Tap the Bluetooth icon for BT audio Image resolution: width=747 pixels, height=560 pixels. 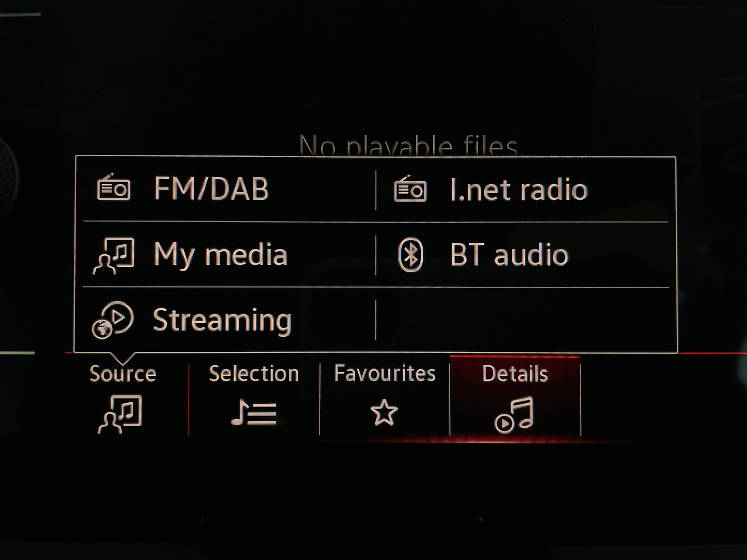point(411,255)
